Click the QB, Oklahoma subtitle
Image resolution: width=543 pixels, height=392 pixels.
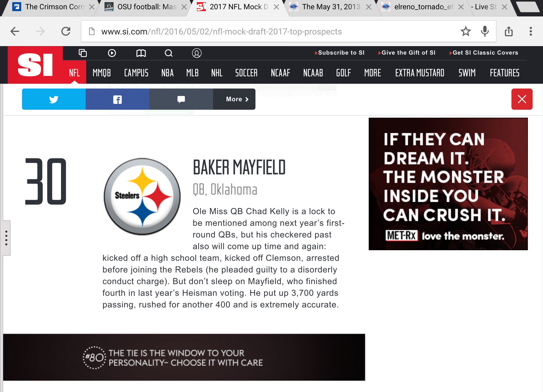pos(225,190)
